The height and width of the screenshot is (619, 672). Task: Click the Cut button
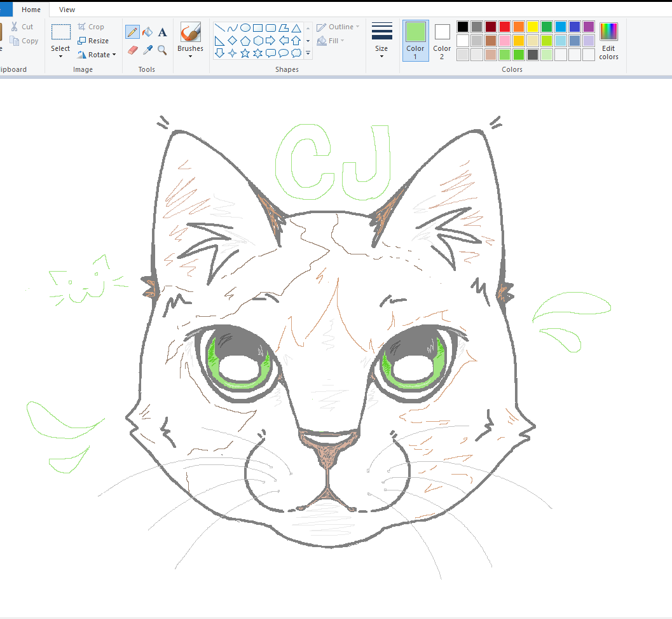[22, 27]
